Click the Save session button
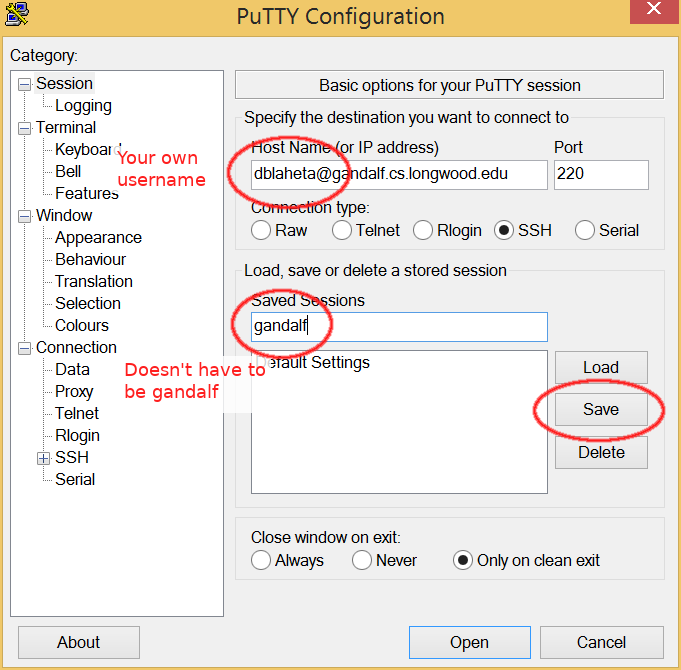Image resolution: width=681 pixels, height=670 pixels. tap(601, 409)
